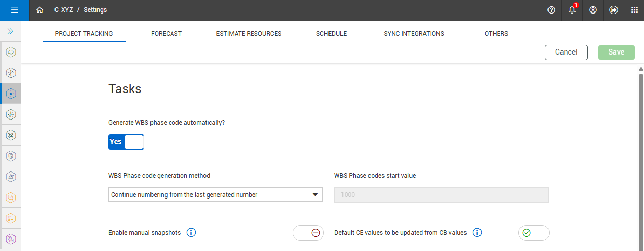Click the WBS Phase codes start value field

441,195
